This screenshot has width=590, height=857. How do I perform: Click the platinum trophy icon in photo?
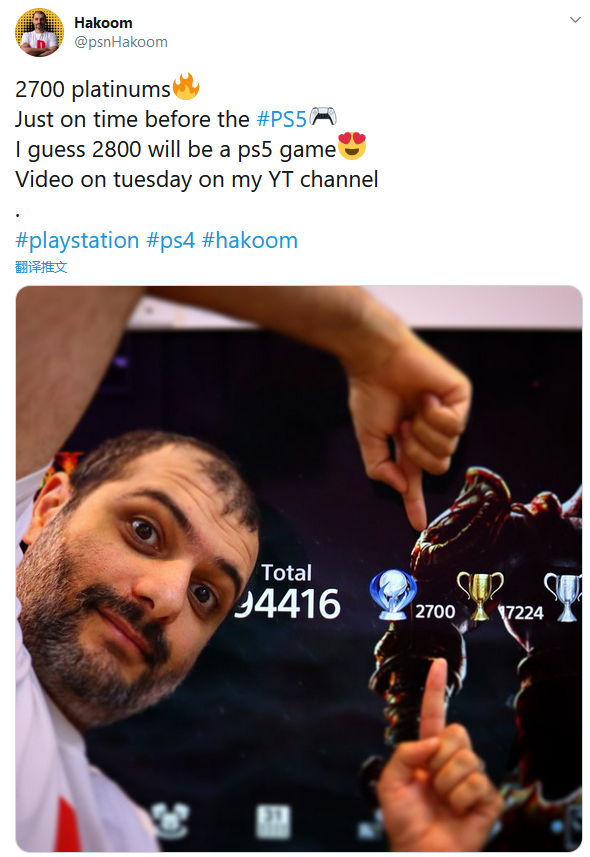(x=393, y=594)
